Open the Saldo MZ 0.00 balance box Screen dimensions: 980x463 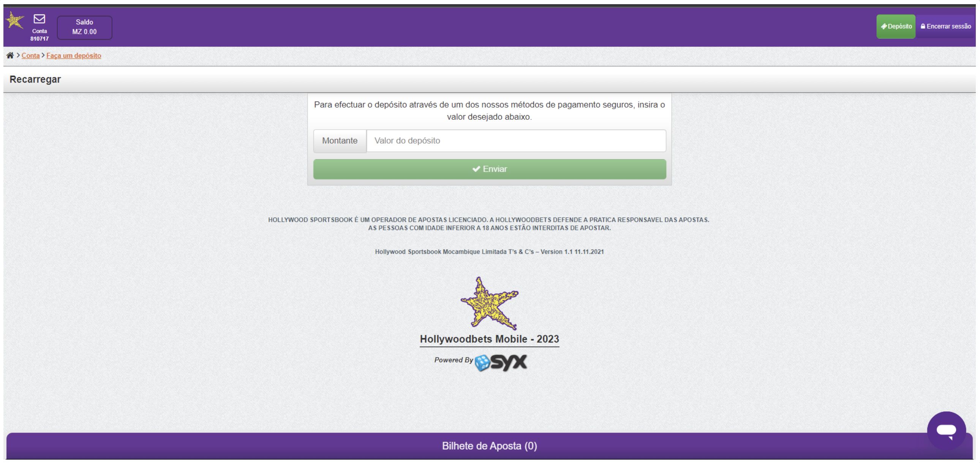click(x=84, y=27)
